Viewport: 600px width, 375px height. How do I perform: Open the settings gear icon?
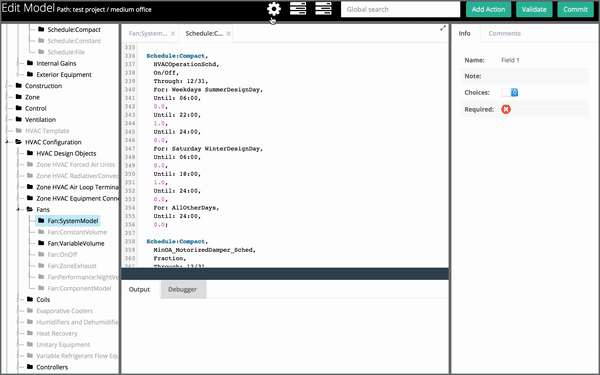(x=274, y=9)
